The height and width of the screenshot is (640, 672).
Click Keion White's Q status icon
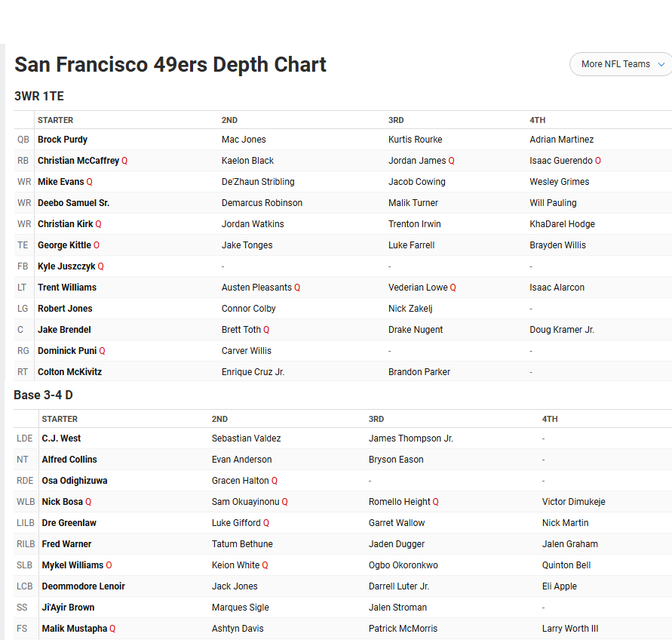click(x=265, y=565)
